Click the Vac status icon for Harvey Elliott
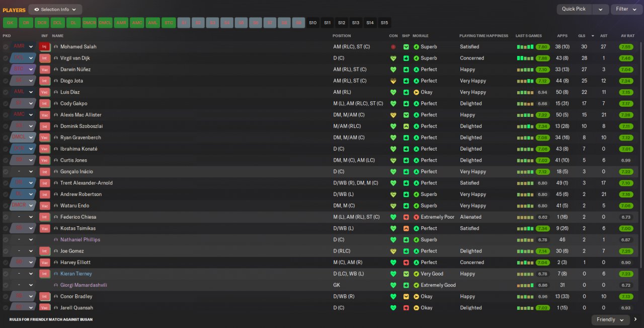The image size is (644, 328). (x=44, y=263)
